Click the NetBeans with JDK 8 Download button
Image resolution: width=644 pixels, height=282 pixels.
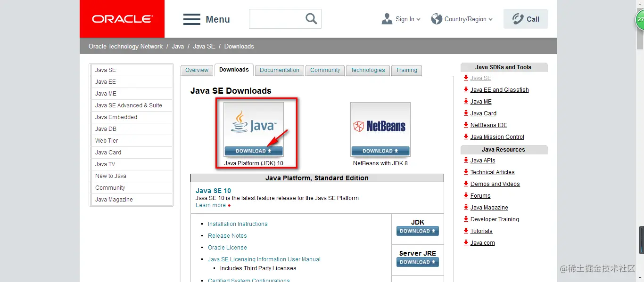(380, 151)
